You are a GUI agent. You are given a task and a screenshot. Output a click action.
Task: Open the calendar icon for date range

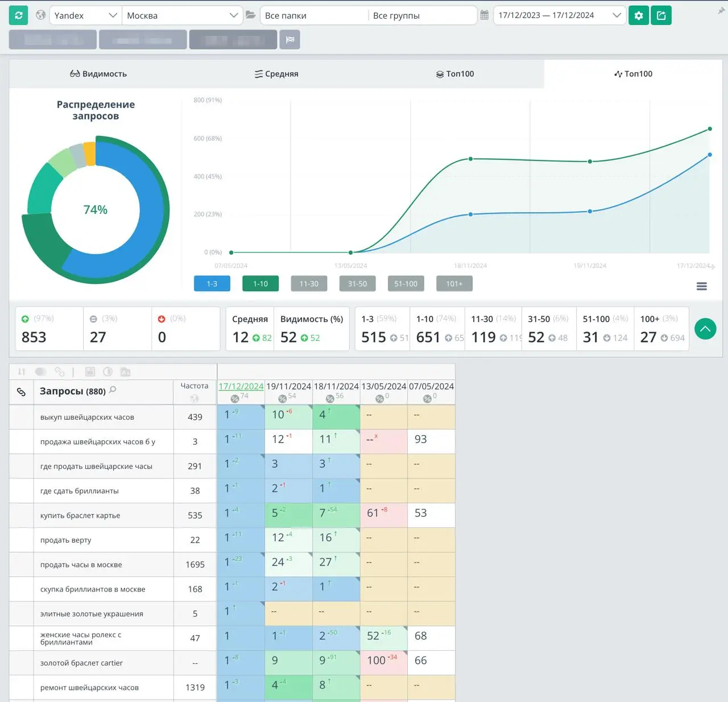(485, 15)
